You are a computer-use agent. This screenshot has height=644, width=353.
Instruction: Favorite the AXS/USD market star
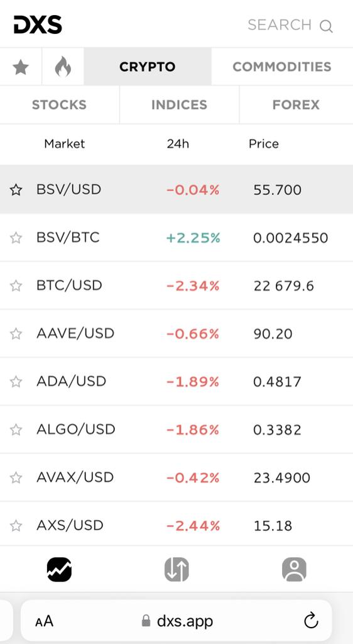pos(16,525)
